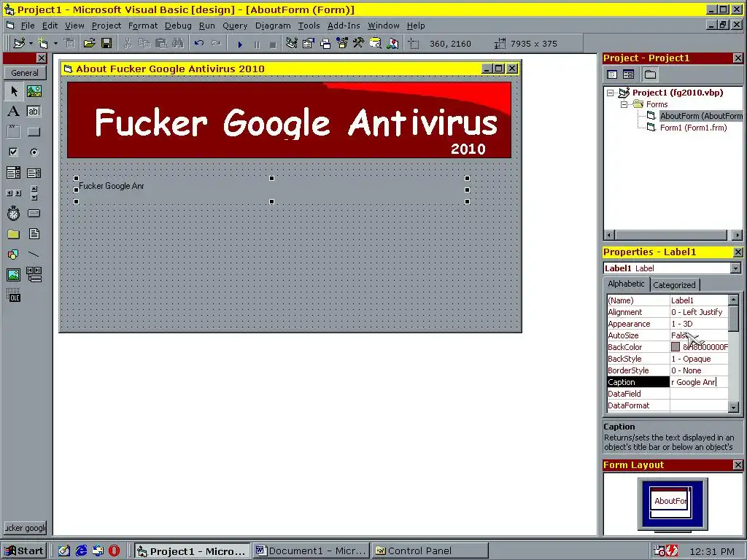Open the Properties Window toolbar icon

309,43
